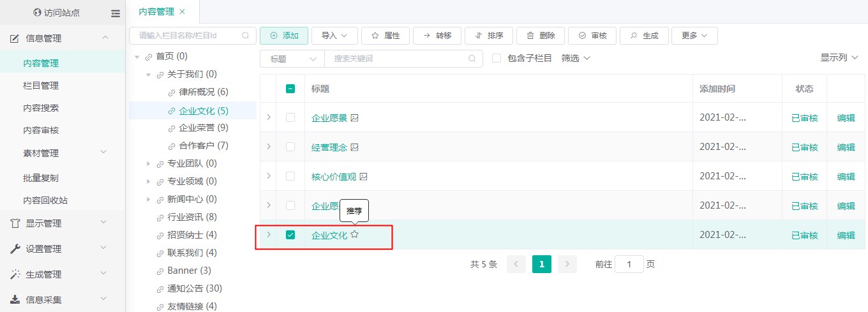Click the green 添加 button
This screenshot has height=312, width=868.
tap(284, 36)
